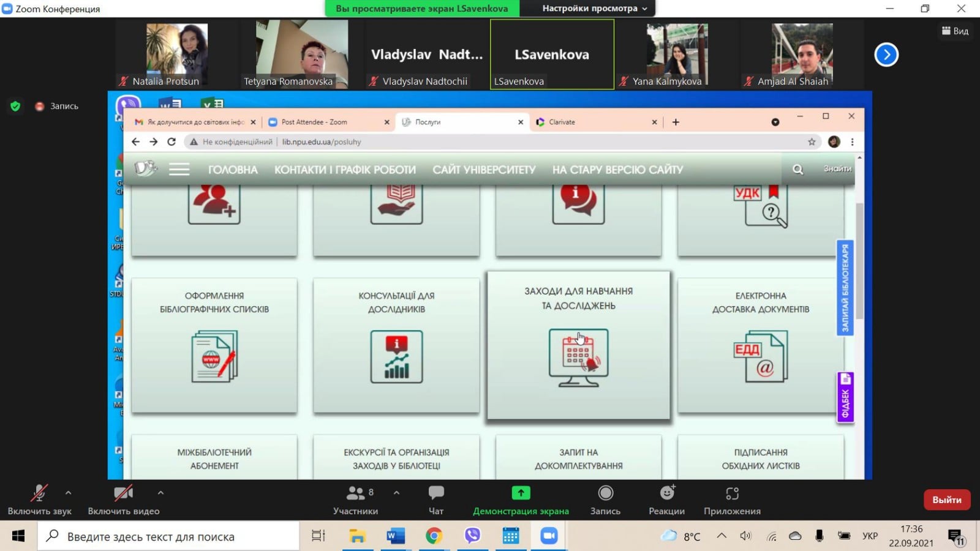
Task: Open Viber from Windows taskbar
Action: pos(472,536)
